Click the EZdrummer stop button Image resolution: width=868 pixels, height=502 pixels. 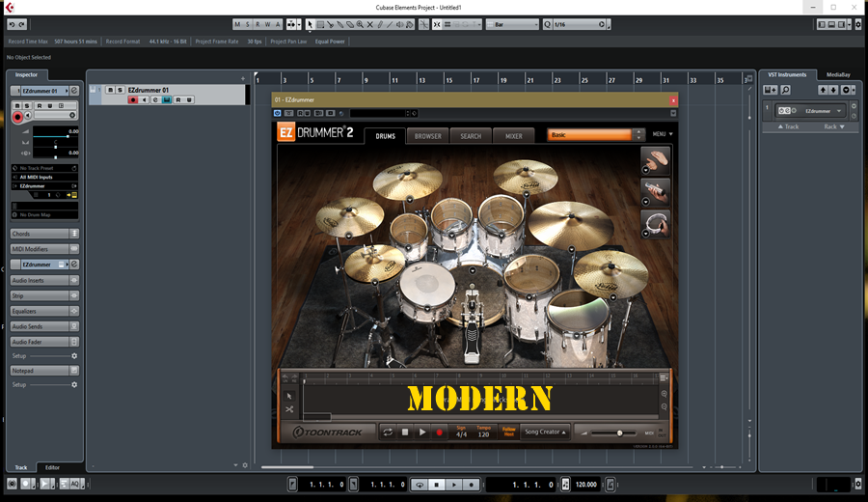click(x=405, y=432)
